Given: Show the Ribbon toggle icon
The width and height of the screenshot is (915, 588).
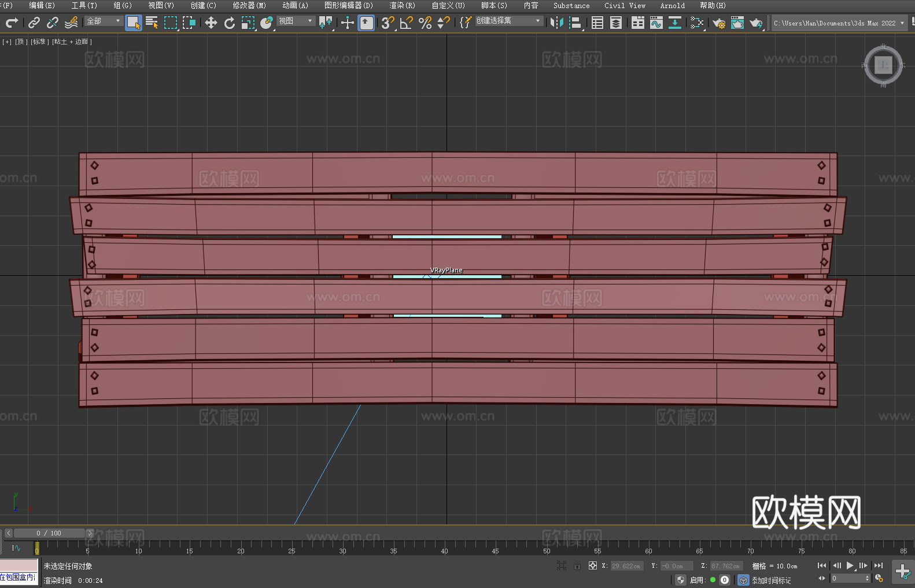Looking at the screenshot, I should pyautogui.click(x=638, y=23).
